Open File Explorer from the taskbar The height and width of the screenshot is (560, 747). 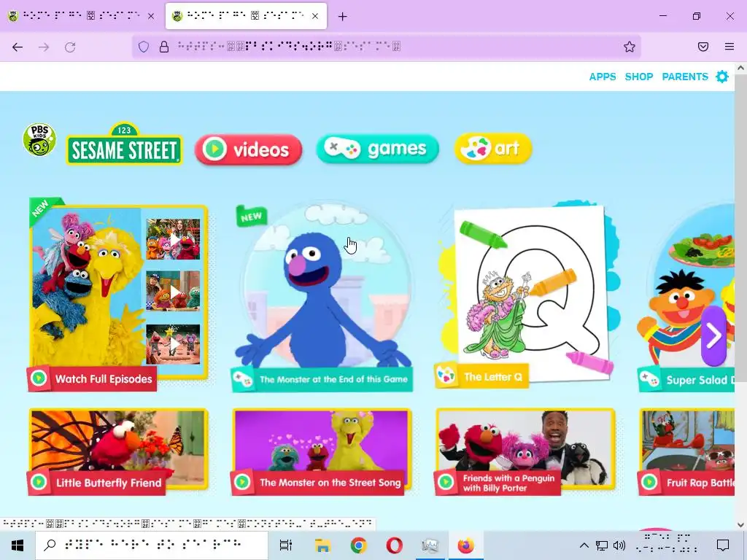(322, 545)
